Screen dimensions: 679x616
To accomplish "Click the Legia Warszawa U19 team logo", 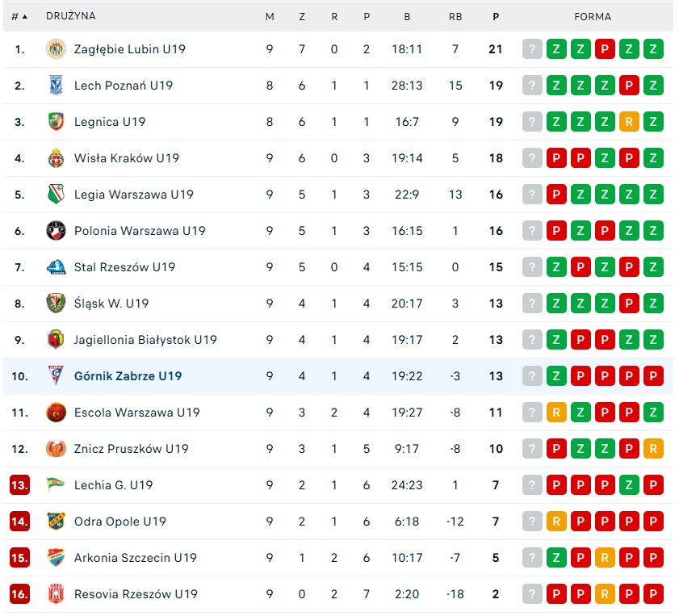I will coord(55,195).
